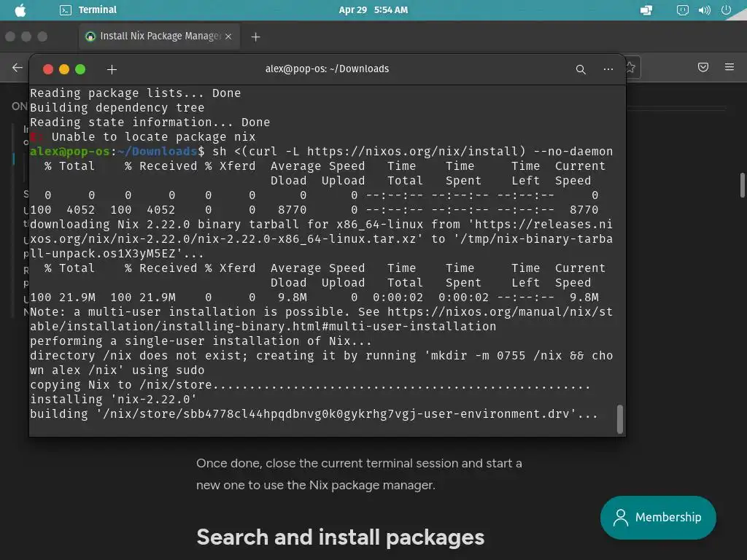Click the "installing 'nix-2.22.0'" line
The width and height of the screenshot is (747, 560).
pyautogui.click(x=113, y=400)
